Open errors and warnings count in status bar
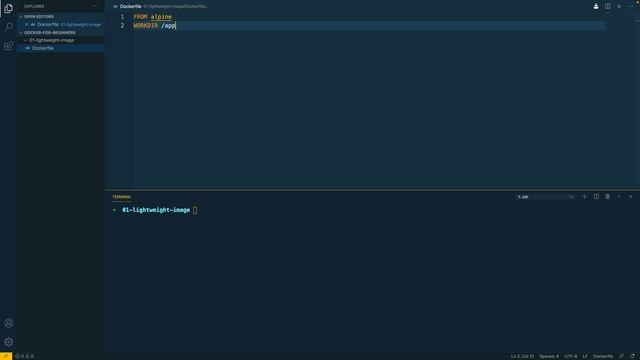 click(x=24, y=356)
